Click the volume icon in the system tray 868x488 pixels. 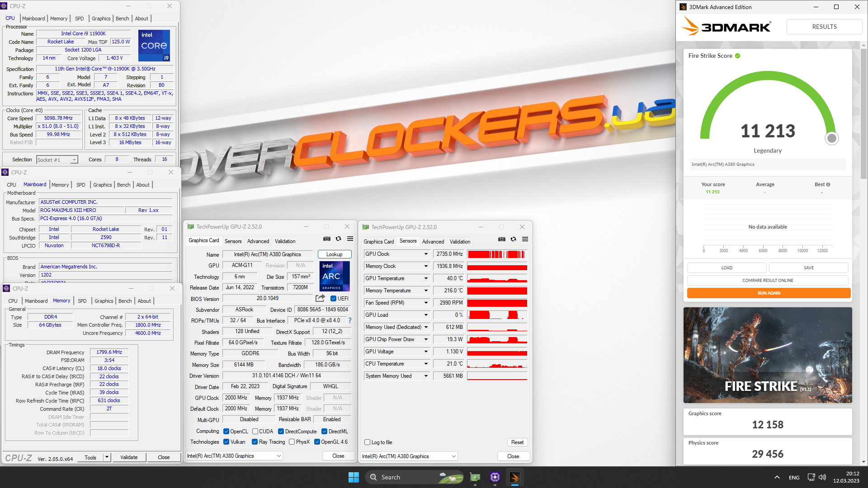click(822, 477)
